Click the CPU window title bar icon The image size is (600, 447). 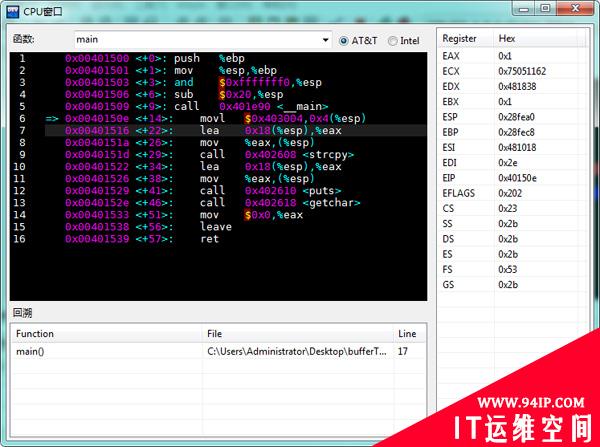pos(13,11)
